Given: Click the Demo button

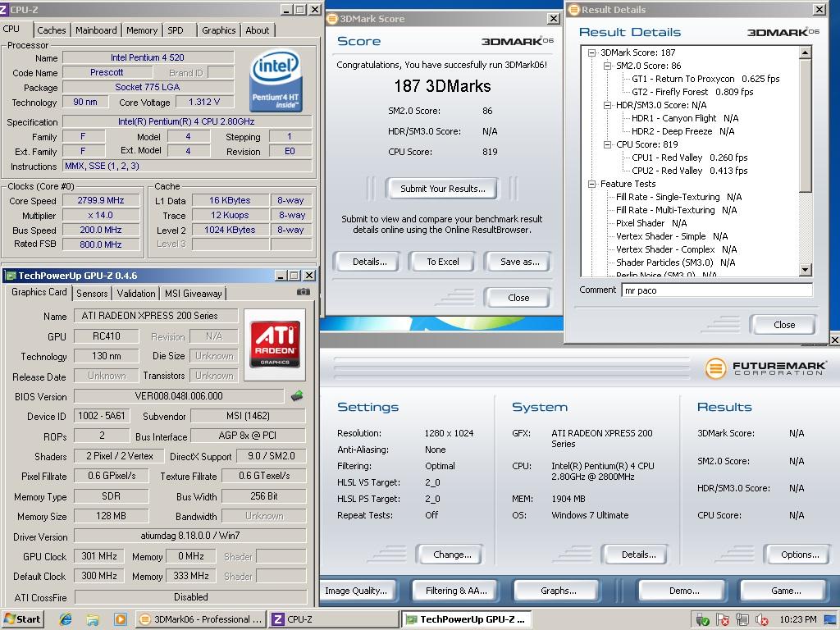Looking at the screenshot, I should [x=683, y=591].
